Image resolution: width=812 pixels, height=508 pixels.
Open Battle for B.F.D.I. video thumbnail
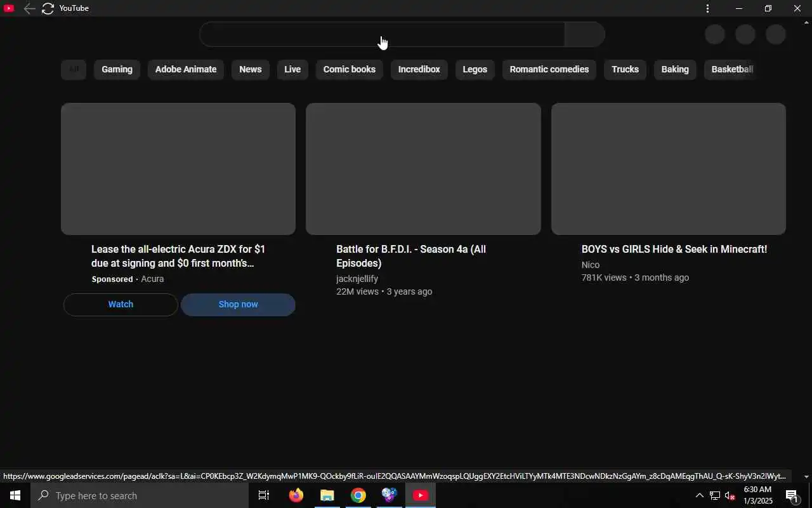(423, 169)
